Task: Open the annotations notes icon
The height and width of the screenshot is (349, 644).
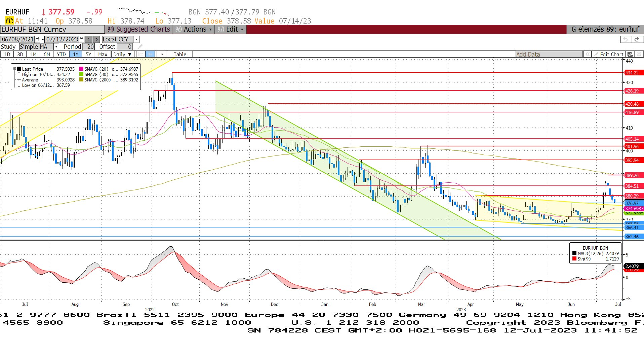Action: [x=630, y=54]
